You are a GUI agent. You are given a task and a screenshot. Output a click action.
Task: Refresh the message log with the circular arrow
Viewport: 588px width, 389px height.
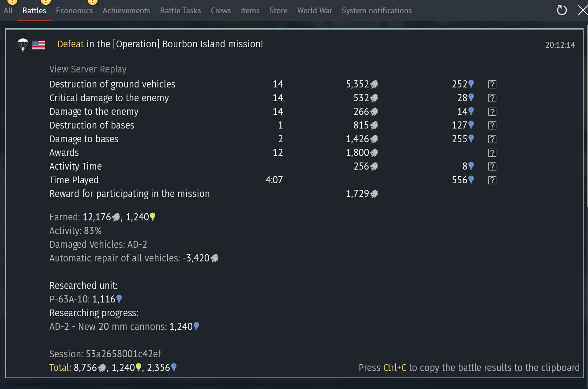click(562, 10)
